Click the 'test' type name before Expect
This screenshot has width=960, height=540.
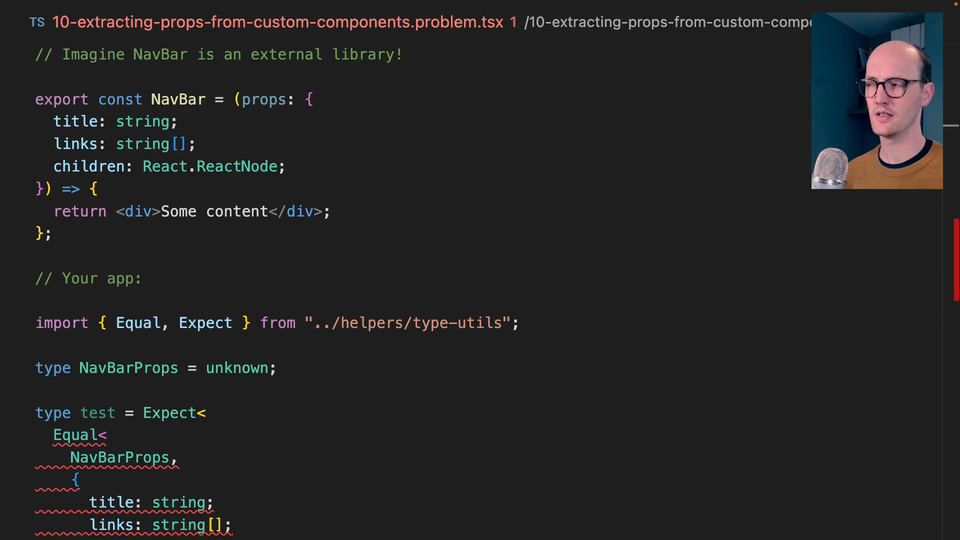[x=98, y=413]
